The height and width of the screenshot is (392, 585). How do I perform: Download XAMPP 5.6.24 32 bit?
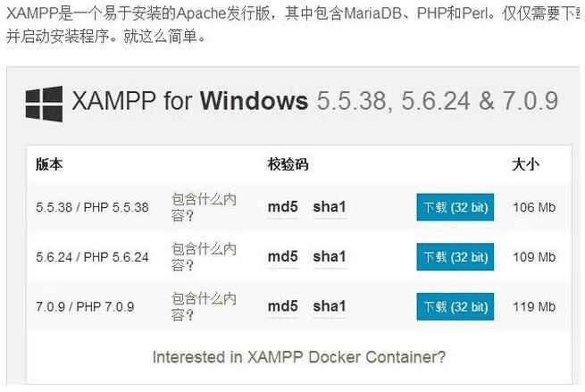tap(455, 257)
